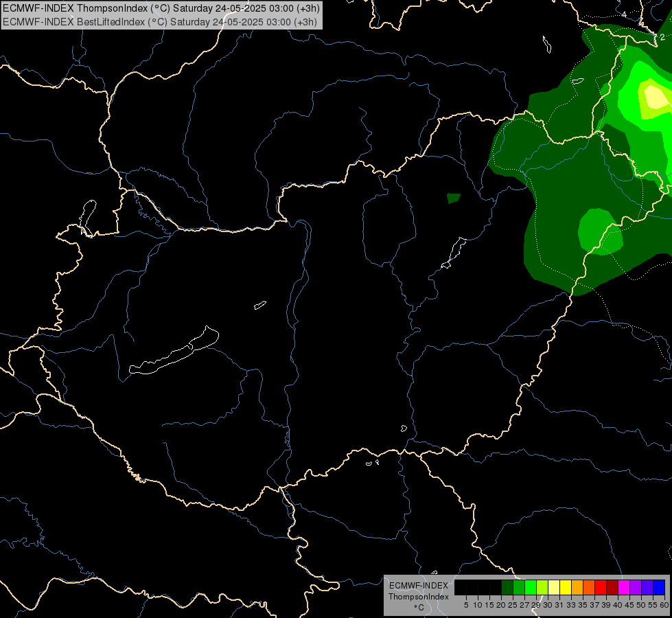Click the magenta 40-45 legend swatch

pos(624,587)
